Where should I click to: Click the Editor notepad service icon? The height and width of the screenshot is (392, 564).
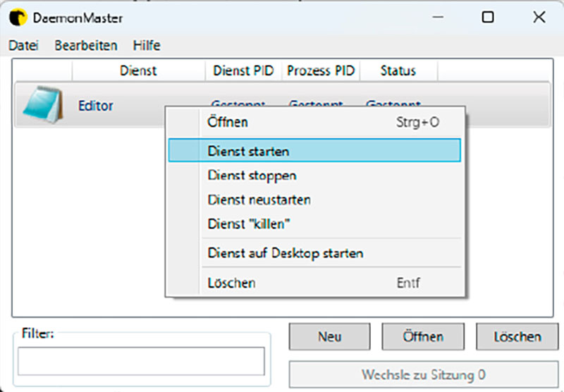coord(43,105)
